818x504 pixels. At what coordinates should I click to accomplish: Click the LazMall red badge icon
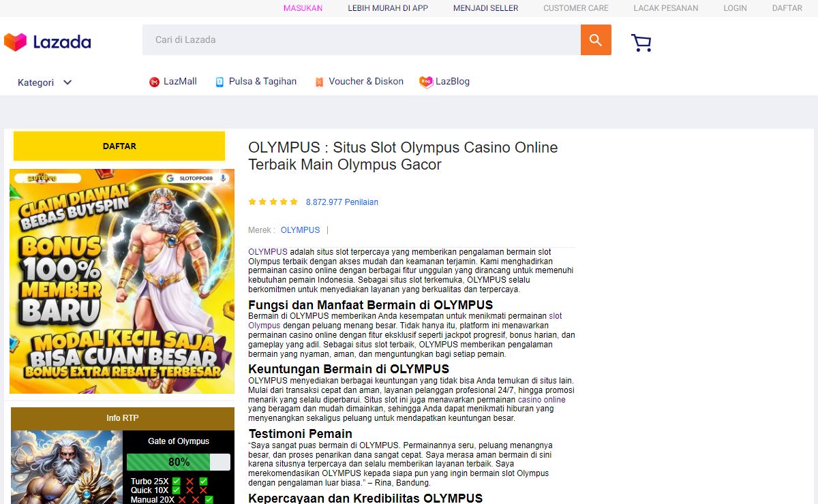pos(154,82)
